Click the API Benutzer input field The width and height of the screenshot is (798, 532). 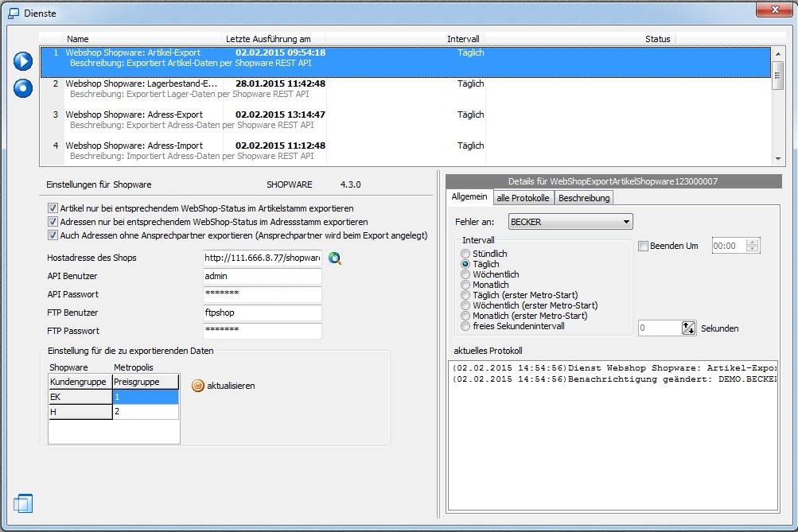[263, 276]
